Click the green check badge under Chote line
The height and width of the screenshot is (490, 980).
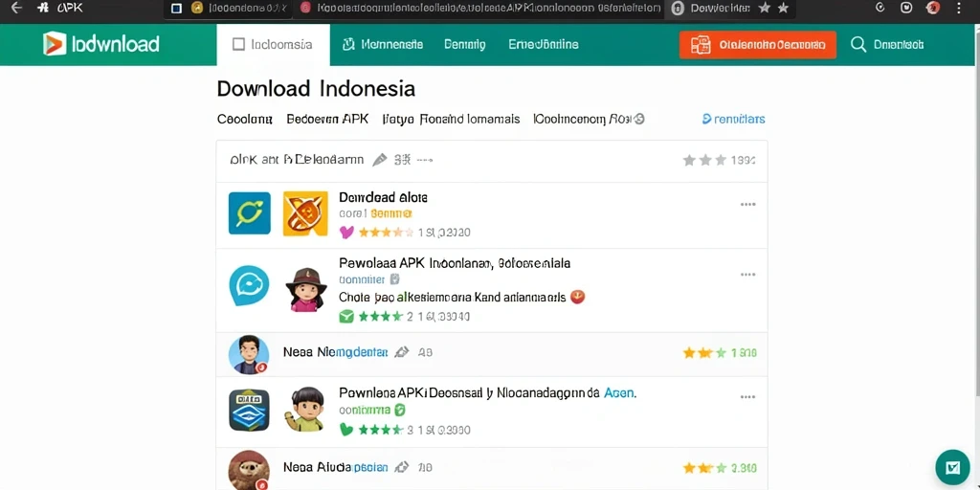pyautogui.click(x=346, y=316)
